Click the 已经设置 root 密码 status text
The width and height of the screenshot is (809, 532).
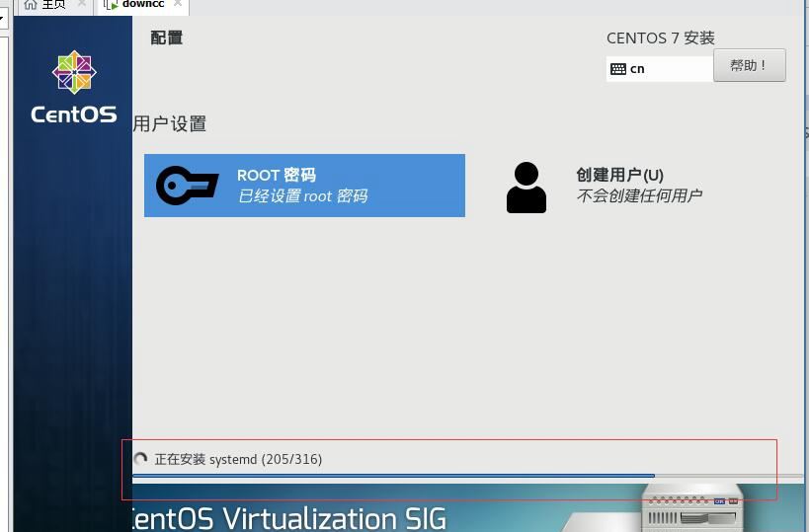pyautogui.click(x=303, y=196)
